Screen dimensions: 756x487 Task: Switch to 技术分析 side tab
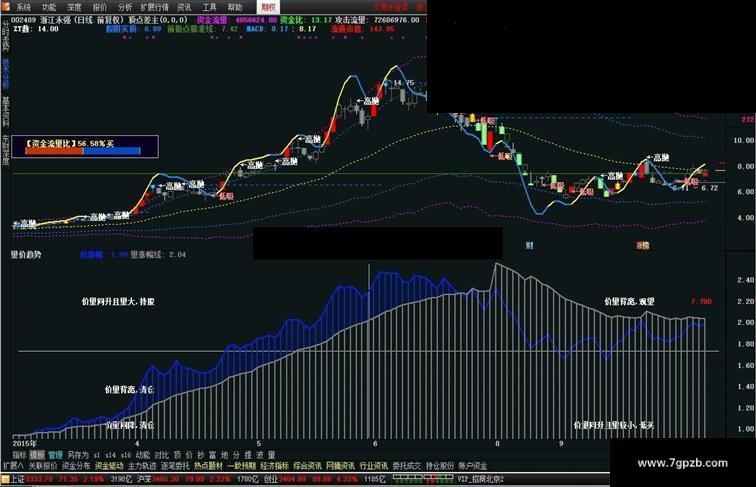pyautogui.click(x=5, y=73)
